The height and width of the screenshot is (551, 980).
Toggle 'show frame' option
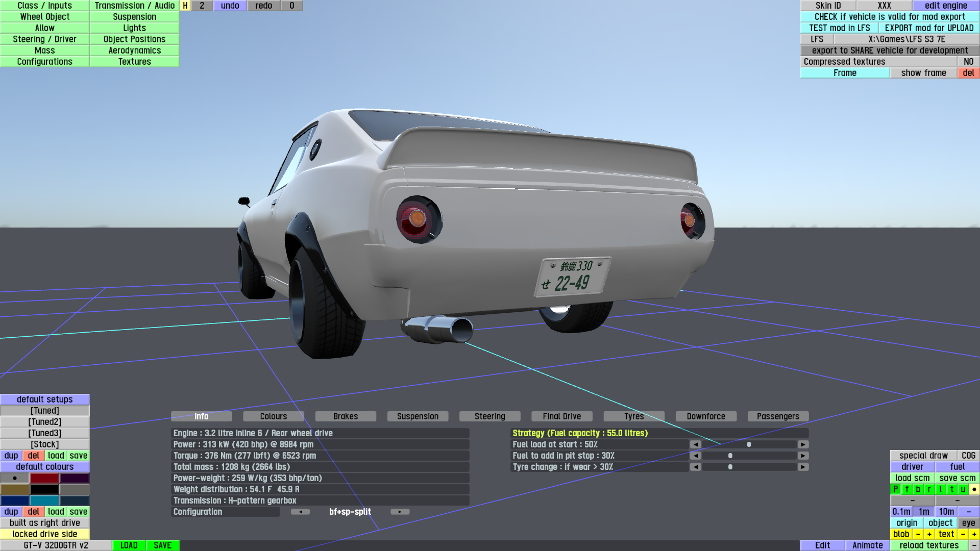pyautogui.click(x=923, y=73)
